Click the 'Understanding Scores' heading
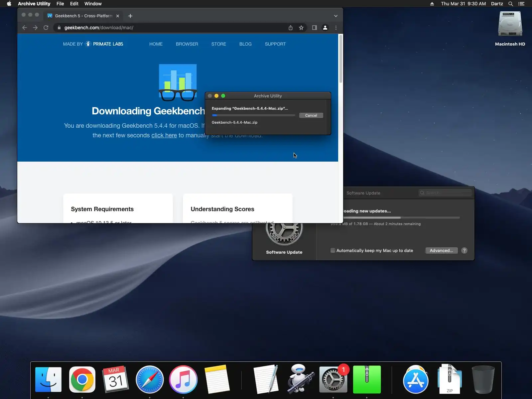 pos(222,209)
